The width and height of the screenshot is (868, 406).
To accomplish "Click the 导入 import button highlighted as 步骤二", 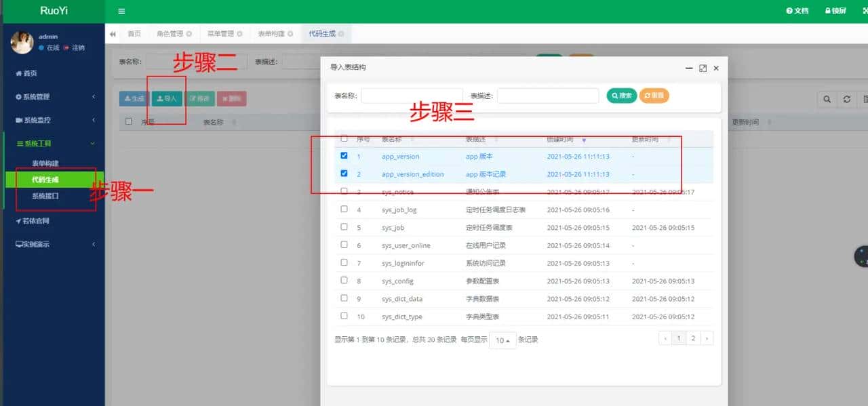I will click(167, 98).
